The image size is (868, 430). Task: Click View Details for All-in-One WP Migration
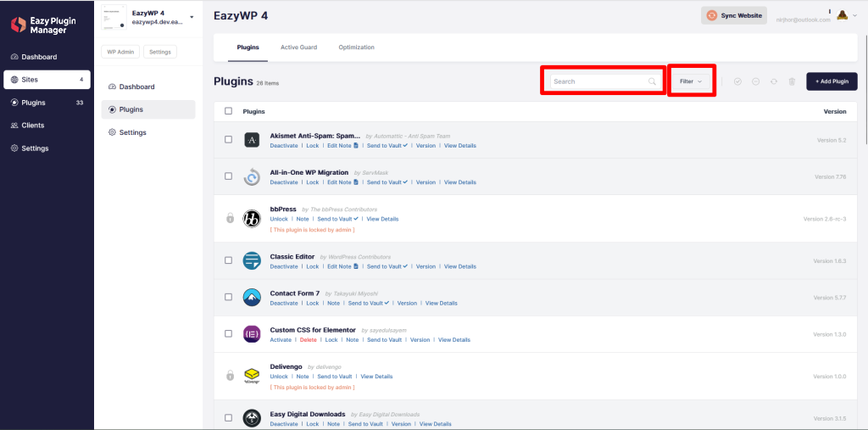[x=460, y=182]
